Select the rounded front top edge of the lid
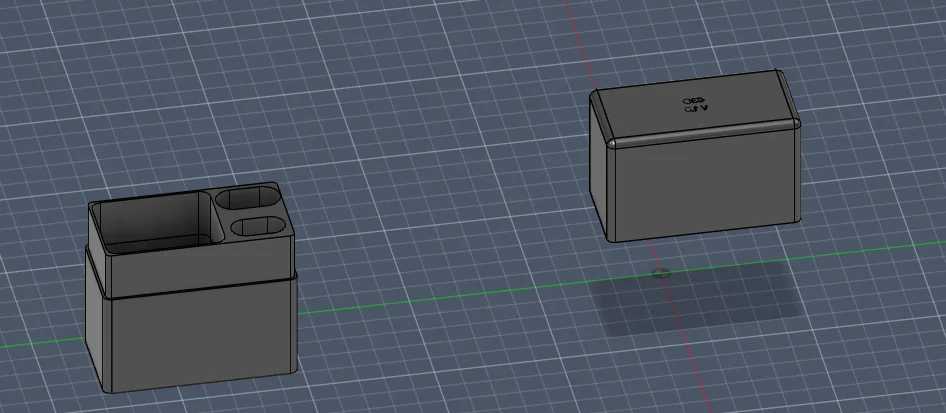 tap(703, 134)
